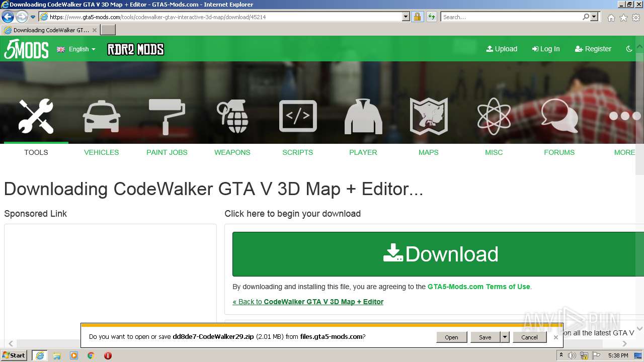The height and width of the screenshot is (362, 644).
Task: Open the GTA5-Mods.com Terms of Use link
Action: coord(479,287)
